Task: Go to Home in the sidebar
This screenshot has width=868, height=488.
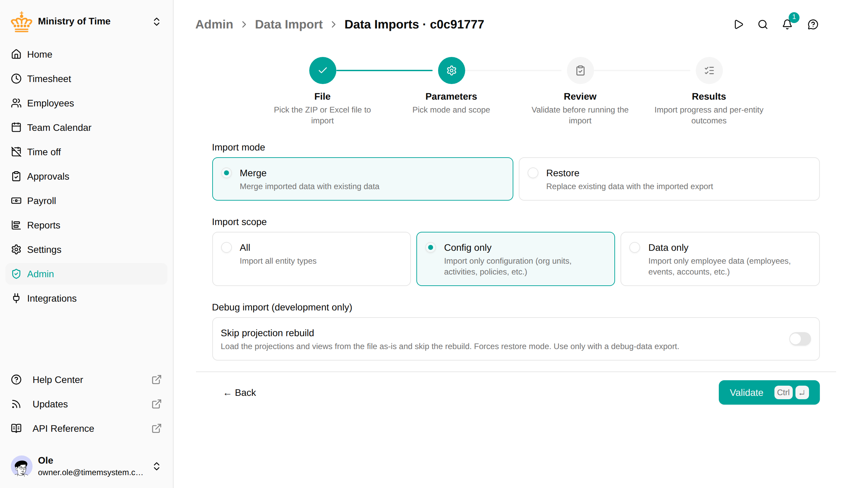Action: coord(86,54)
